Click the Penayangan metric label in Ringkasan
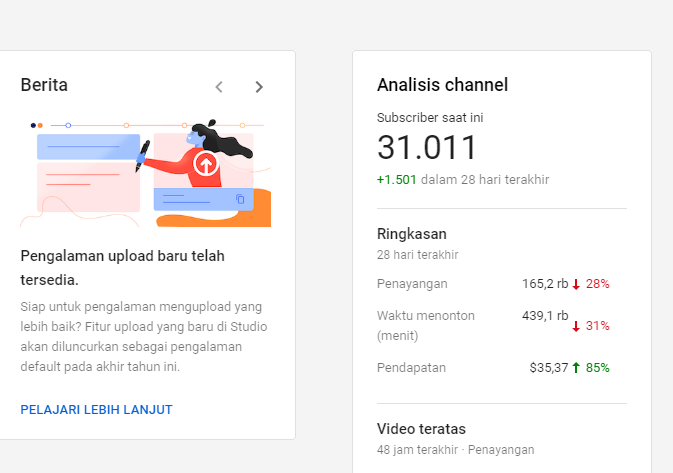The width and height of the screenshot is (673, 473). point(412,284)
